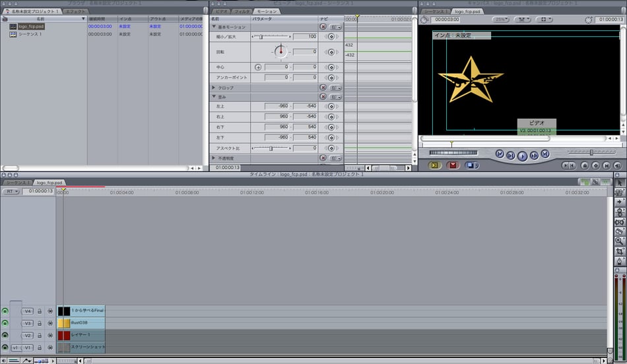Add keyframe for Anchor Point (アンカーポイント)
The width and height of the screenshot is (627, 364).
(x=331, y=78)
